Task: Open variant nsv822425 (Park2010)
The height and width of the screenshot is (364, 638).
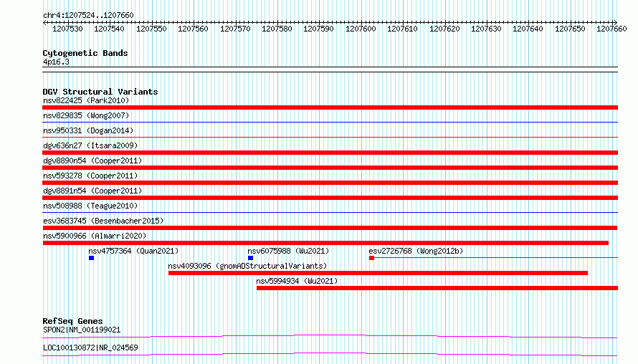Action: click(86, 100)
